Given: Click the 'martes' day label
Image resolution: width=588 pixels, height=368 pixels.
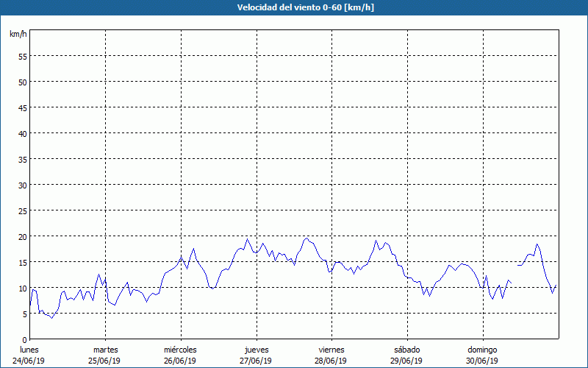Looking at the screenshot, I should pos(105,350).
